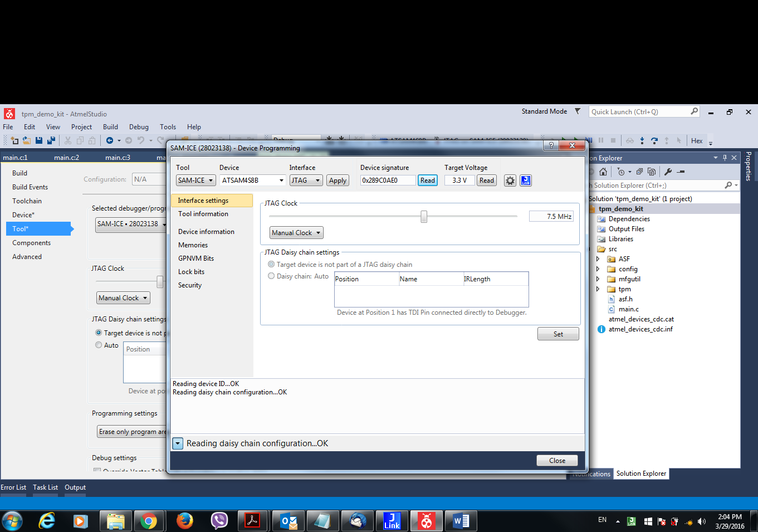Screen dimensions: 758x532
Task: Click the Properties wrench icon
Action: 668,172
